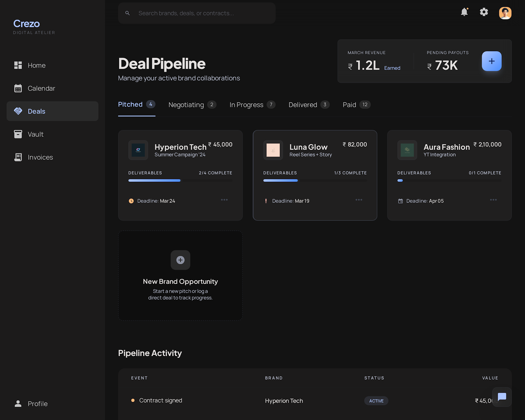Click the search magnifier icon
This screenshot has width=525, height=420.
128,13
